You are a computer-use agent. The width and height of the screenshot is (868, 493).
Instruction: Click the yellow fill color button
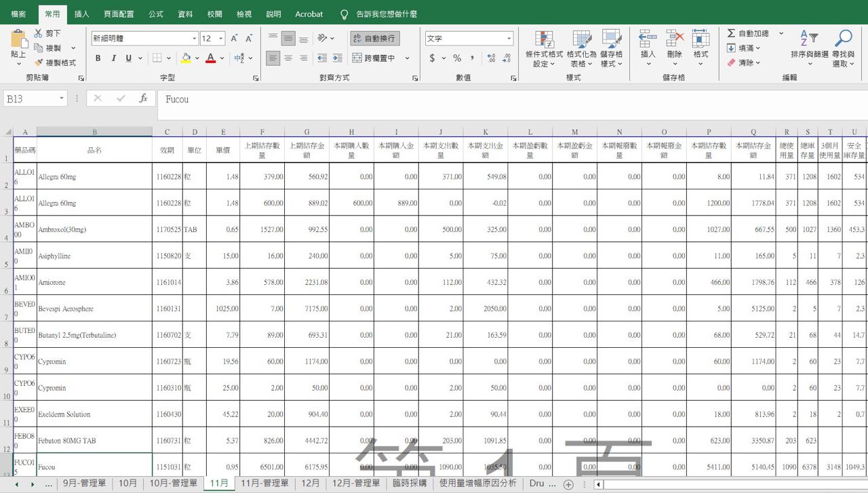tap(186, 58)
